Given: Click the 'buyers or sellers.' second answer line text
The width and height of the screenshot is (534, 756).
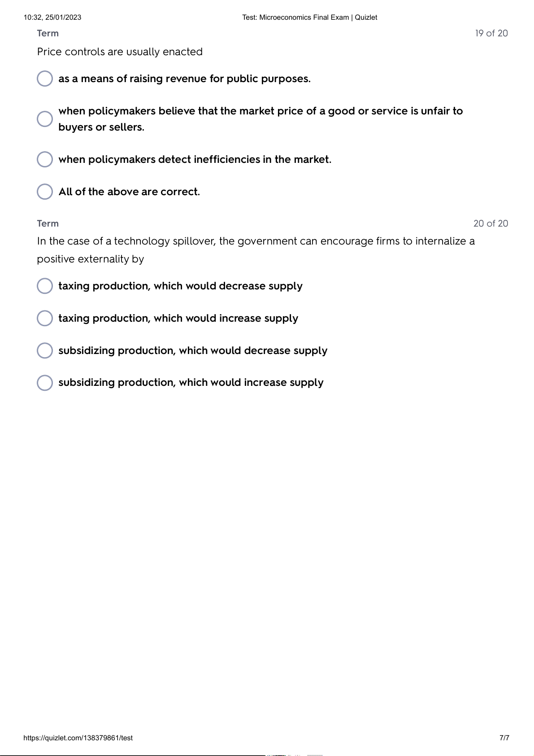Looking at the screenshot, I should coord(101,127).
